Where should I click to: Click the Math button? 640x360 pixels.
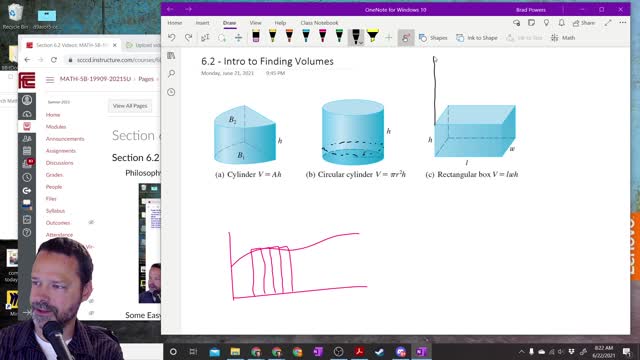(x=563, y=38)
